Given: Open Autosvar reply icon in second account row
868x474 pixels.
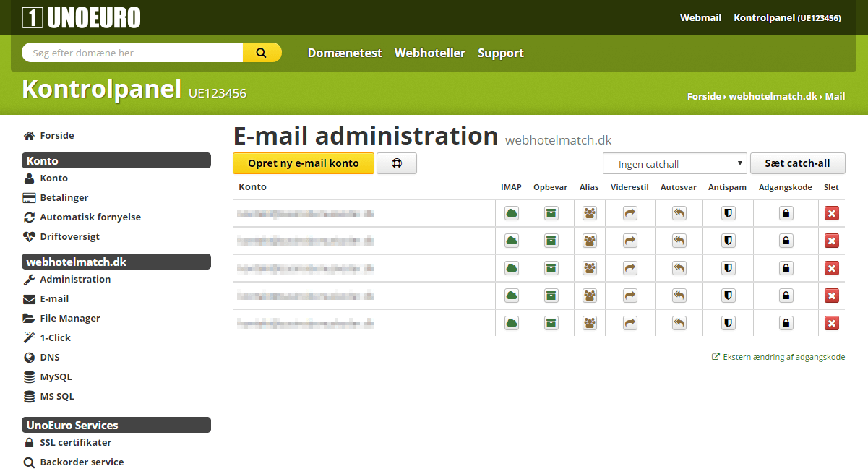Looking at the screenshot, I should 679,241.
